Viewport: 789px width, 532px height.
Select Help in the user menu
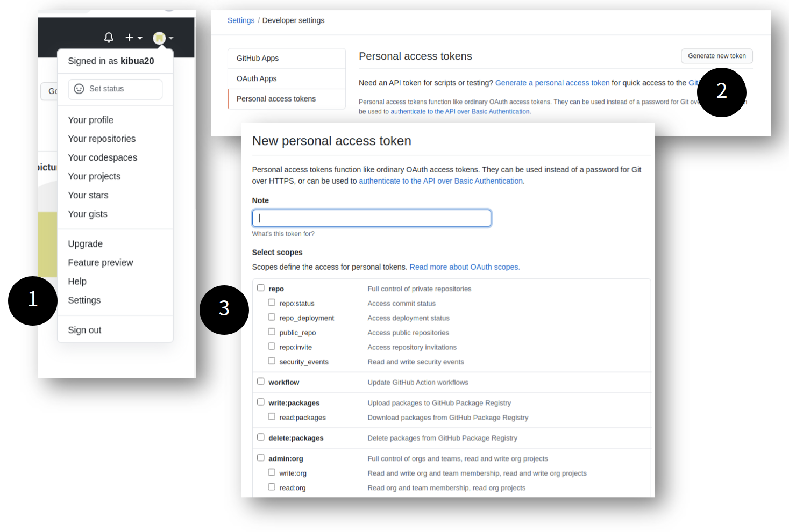77,282
